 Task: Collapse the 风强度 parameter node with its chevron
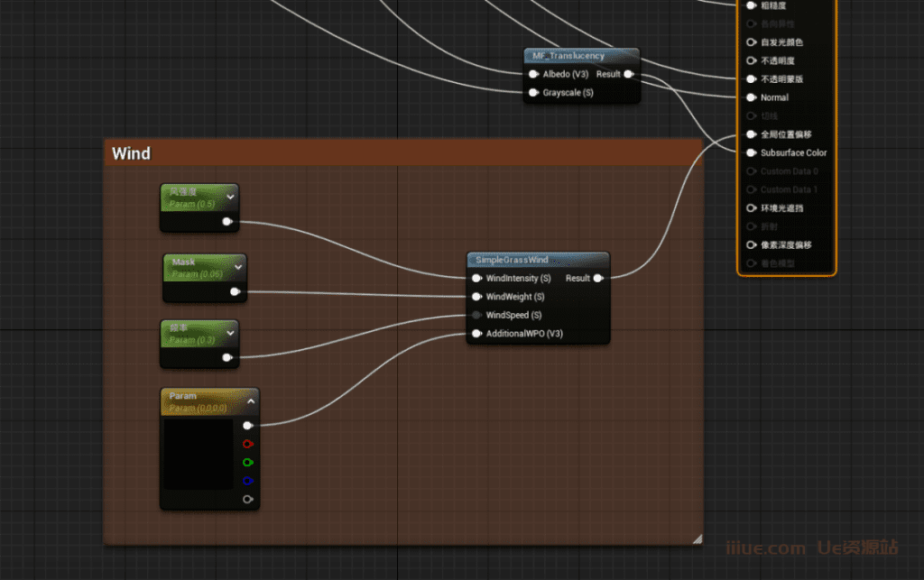pos(230,196)
